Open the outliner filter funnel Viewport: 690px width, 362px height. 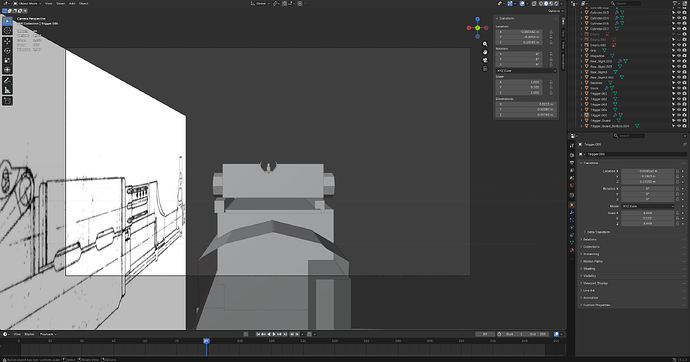click(x=676, y=4)
